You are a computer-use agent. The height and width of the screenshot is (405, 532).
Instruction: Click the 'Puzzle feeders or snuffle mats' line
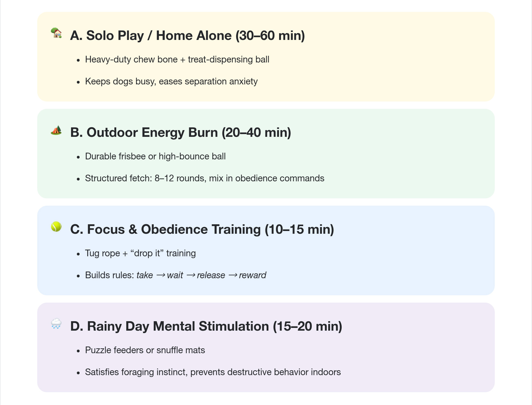(145, 350)
